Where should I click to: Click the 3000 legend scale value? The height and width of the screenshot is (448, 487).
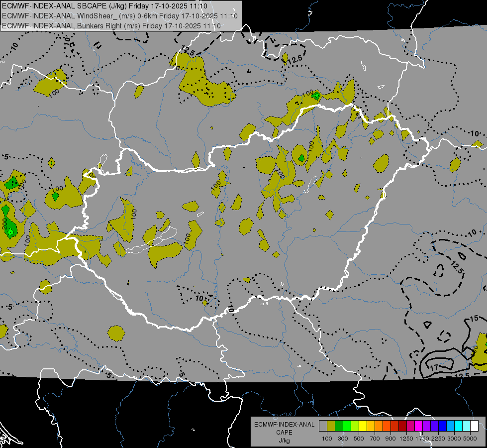pos(454,439)
